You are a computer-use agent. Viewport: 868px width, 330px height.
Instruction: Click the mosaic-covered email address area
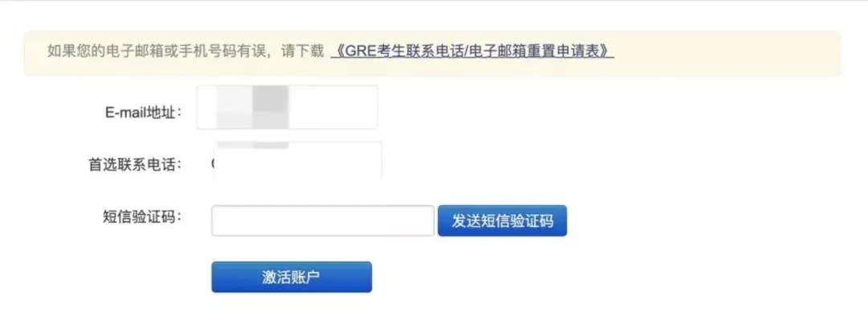[287, 107]
